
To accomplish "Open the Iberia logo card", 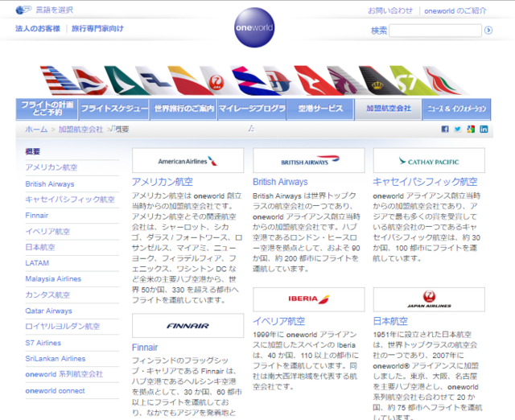I will [309, 299].
